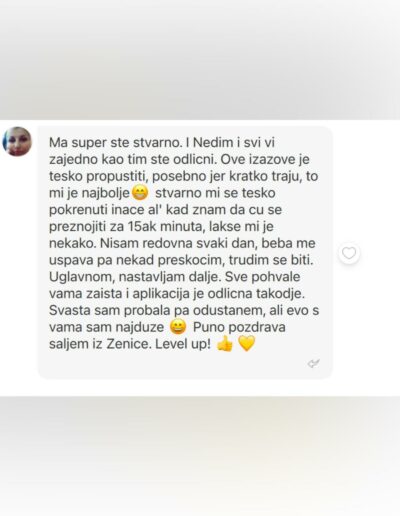The width and height of the screenshot is (400, 516).
Task: Click the line starting with "Uglavnom, nastavljam dalje"
Action: [174, 277]
